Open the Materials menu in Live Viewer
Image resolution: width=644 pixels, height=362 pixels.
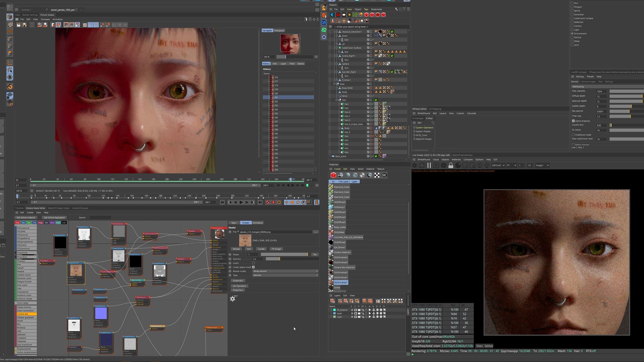456,160
